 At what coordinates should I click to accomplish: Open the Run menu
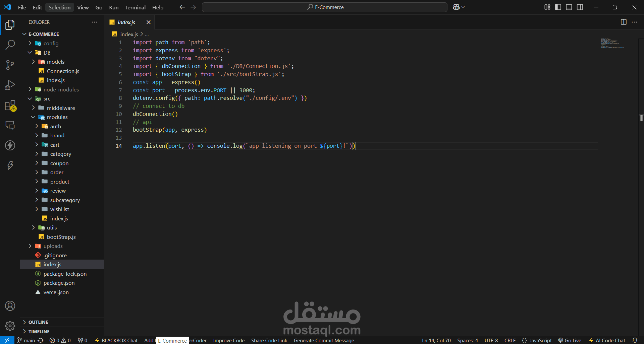point(114,7)
